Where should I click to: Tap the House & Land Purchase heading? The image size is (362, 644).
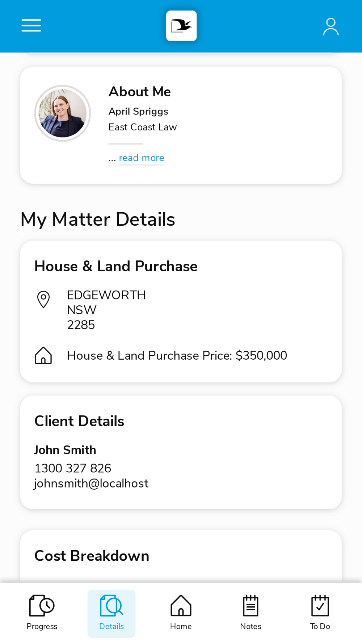pos(116,266)
